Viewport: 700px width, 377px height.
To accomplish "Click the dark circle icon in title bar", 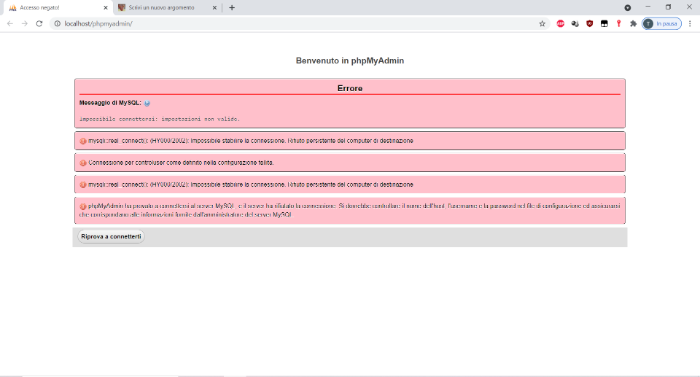I will click(x=628, y=8).
